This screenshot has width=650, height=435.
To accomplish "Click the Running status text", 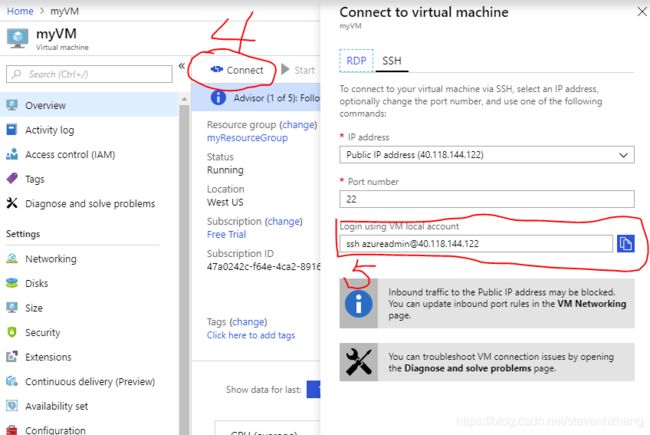I will pos(225,170).
